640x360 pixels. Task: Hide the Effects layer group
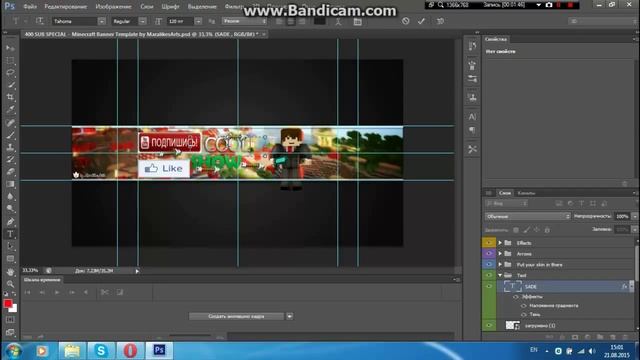tap(489, 243)
